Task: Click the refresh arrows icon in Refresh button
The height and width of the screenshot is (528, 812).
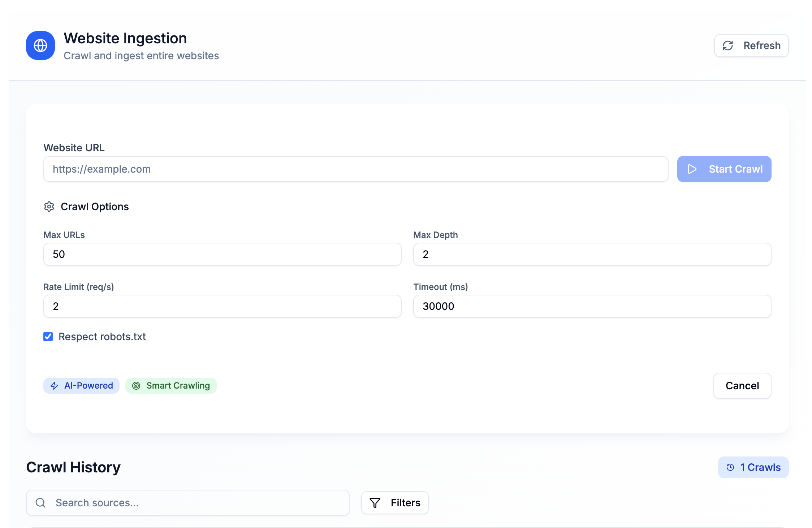Action: pos(728,46)
